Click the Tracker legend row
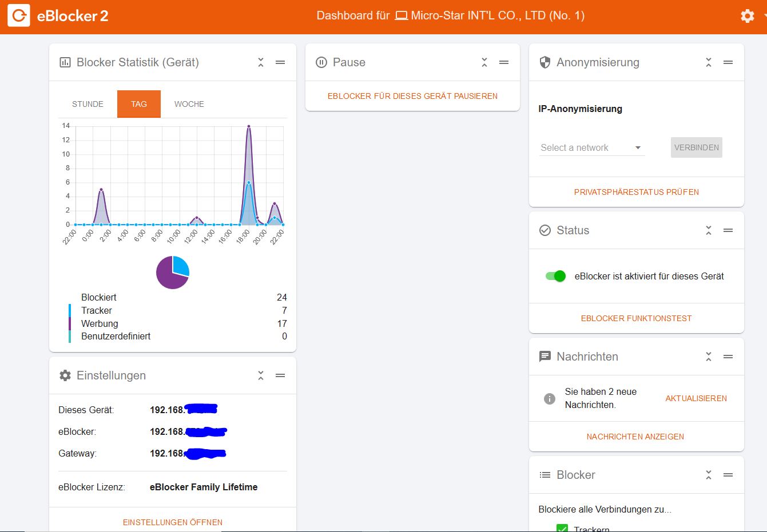 tap(178, 310)
